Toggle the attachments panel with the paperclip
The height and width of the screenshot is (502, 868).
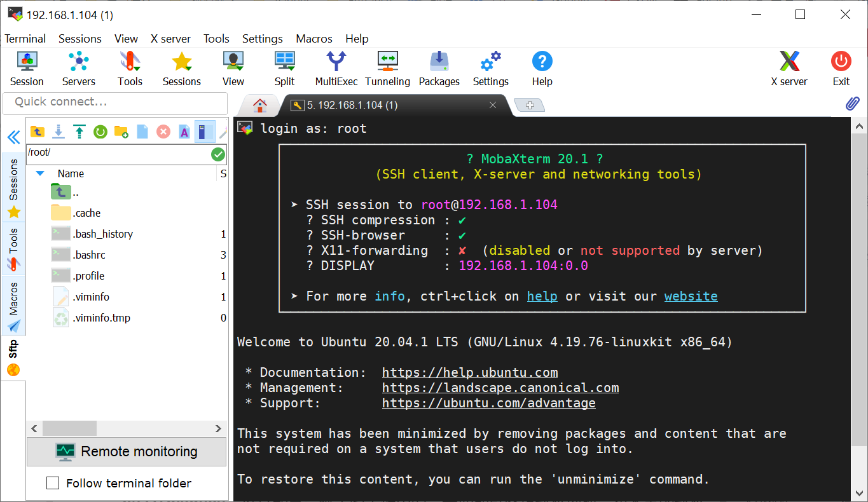point(852,104)
